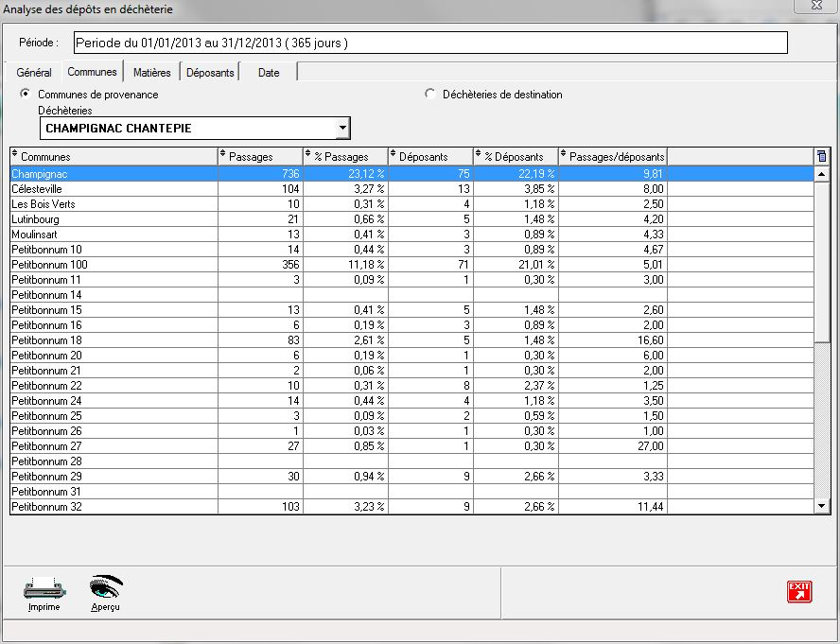The image size is (840, 644).
Task: Click the Imprime printer icon
Action: pyautogui.click(x=44, y=588)
